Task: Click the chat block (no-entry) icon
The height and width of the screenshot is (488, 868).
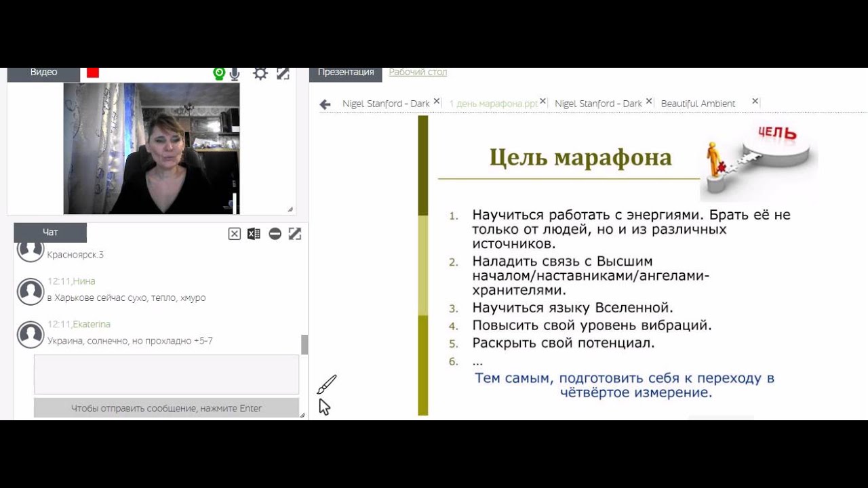Action: click(275, 234)
